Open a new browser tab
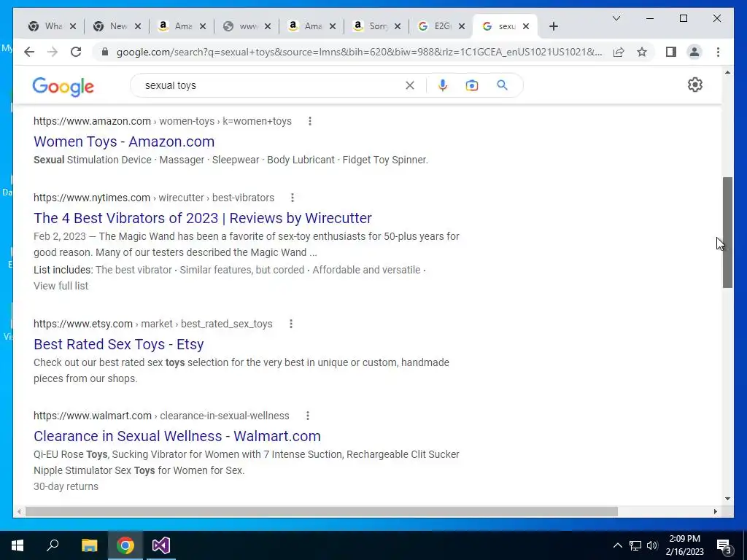 [x=553, y=26]
